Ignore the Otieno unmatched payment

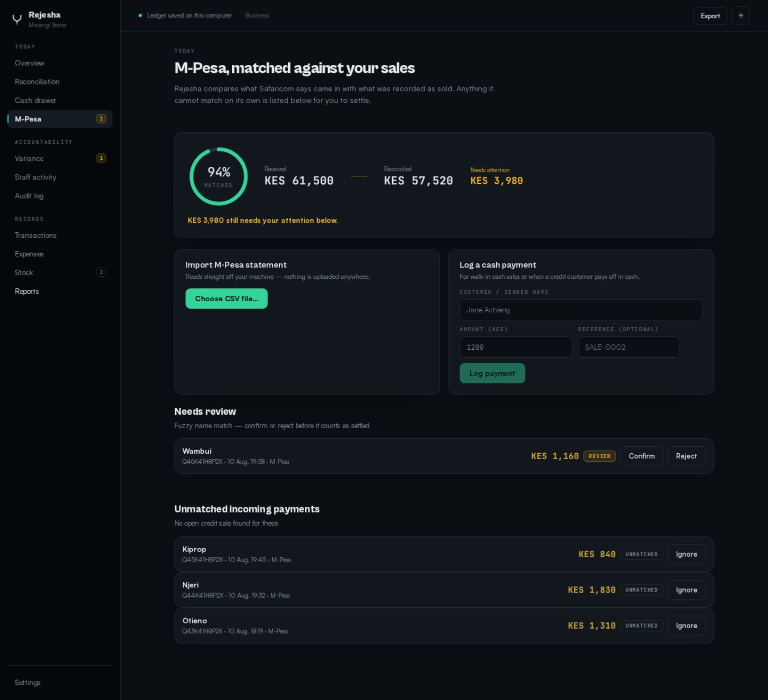pyautogui.click(x=686, y=626)
